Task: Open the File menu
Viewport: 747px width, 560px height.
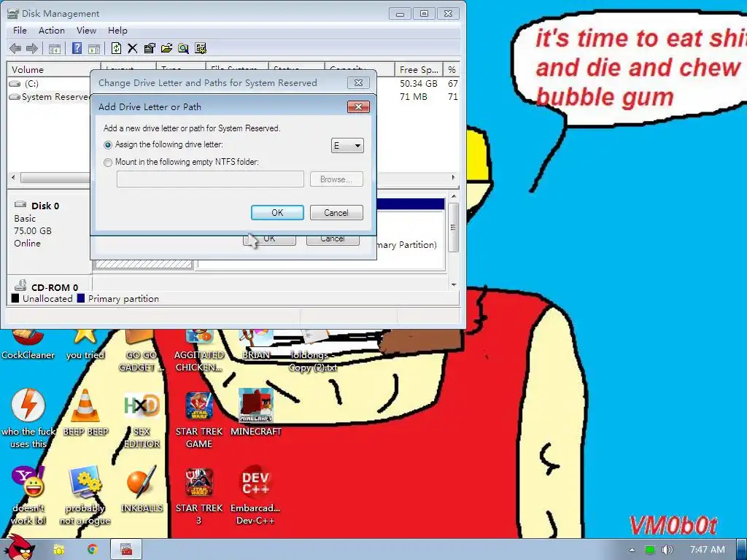Action: pyautogui.click(x=20, y=31)
